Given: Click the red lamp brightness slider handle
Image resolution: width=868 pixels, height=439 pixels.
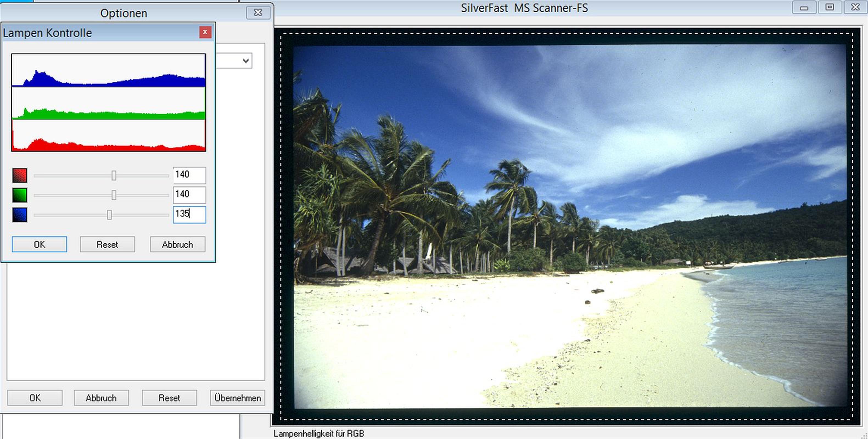Looking at the screenshot, I should [x=114, y=176].
